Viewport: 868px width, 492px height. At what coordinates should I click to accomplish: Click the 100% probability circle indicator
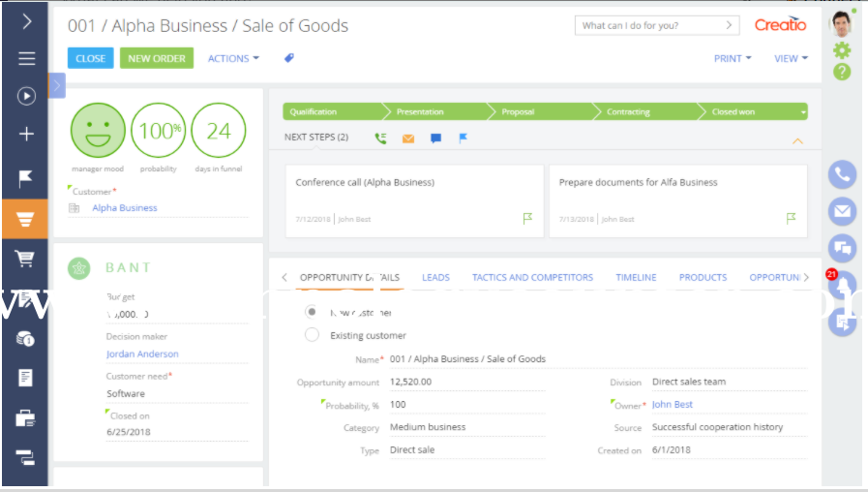coord(159,130)
